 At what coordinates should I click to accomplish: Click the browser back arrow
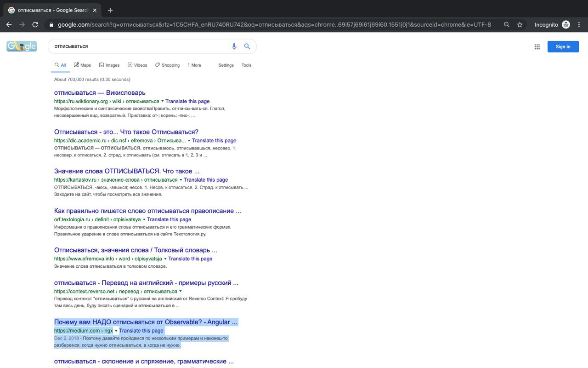tap(9, 25)
